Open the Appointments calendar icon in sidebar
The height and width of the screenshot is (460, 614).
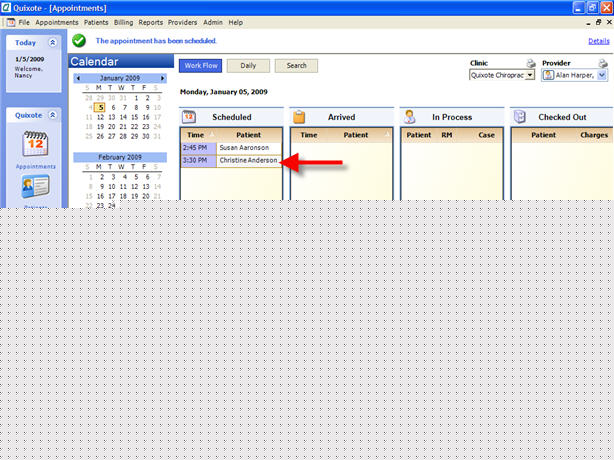pos(35,144)
